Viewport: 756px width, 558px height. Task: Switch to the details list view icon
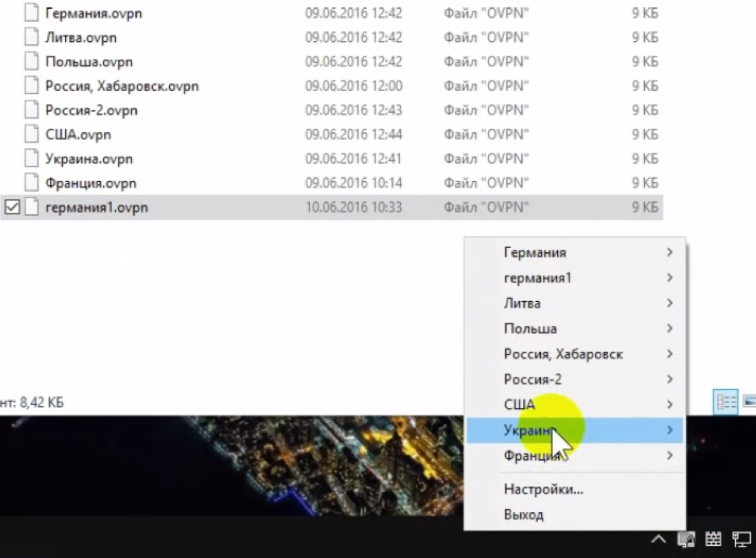click(x=725, y=402)
